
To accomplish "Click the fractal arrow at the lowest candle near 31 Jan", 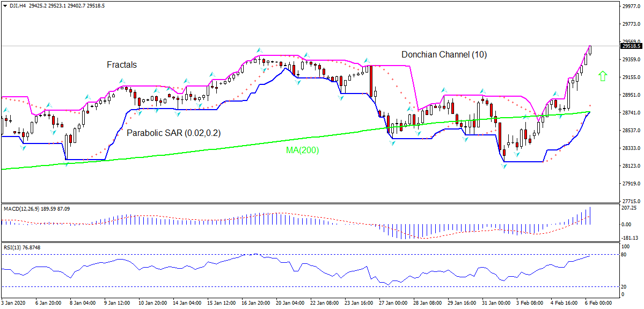I will [x=504, y=167].
